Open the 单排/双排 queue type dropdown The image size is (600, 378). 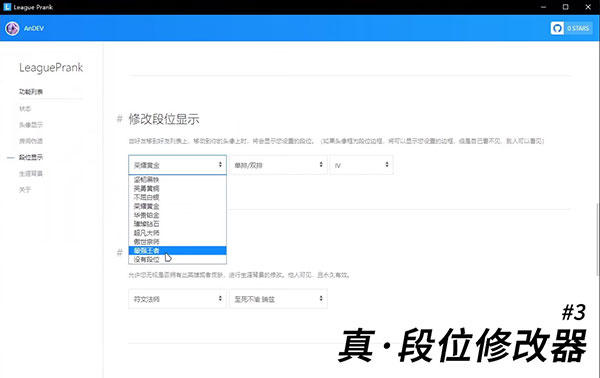click(278, 165)
